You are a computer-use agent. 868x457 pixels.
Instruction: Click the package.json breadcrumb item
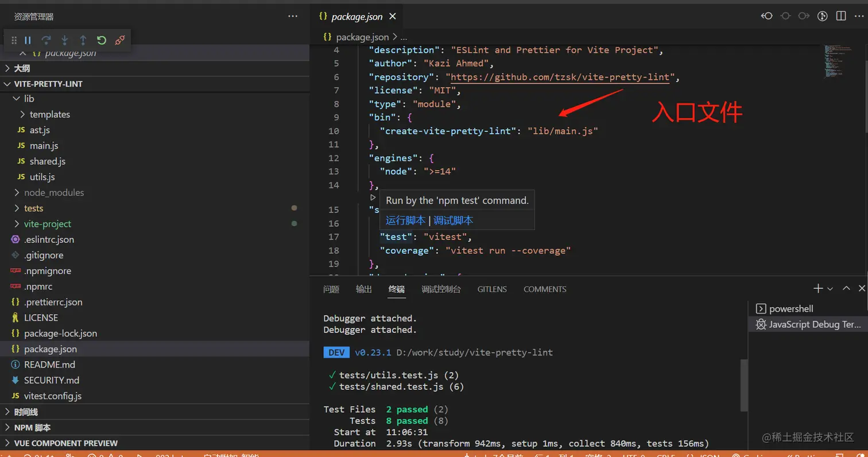(x=362, y=37)
